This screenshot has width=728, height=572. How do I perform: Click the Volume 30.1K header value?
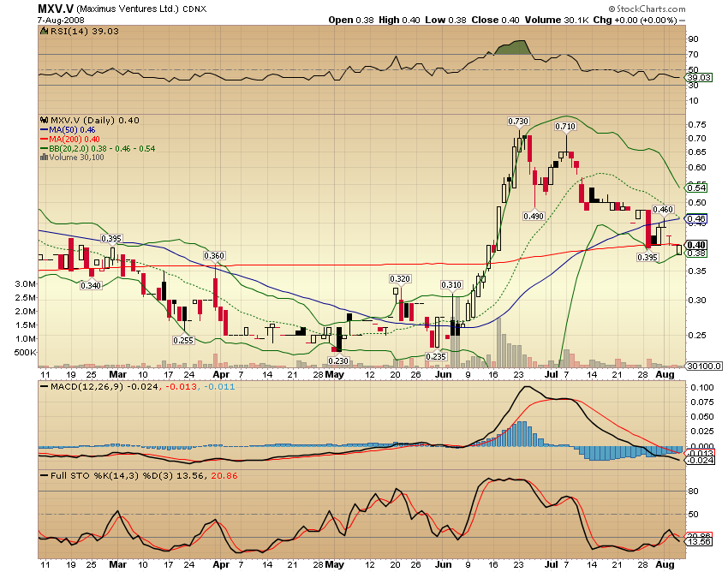(558, 20)
